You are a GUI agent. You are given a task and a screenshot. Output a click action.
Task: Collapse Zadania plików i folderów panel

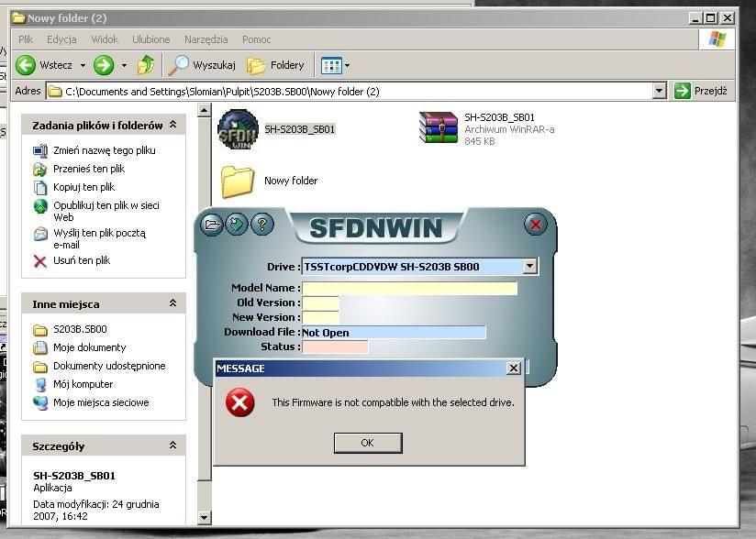tap(173, 125)
